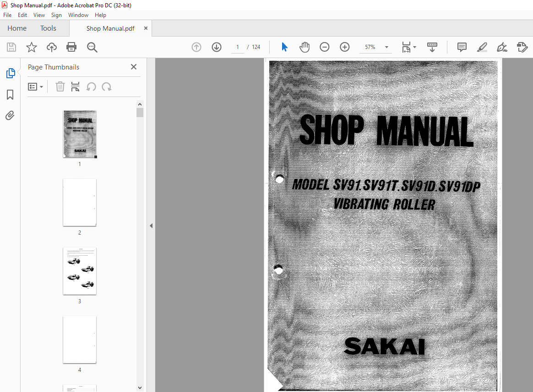Screen dimensions: 533x392
Task: Open thumbnails options dropdown menu
Action: (x=35, y=87)
